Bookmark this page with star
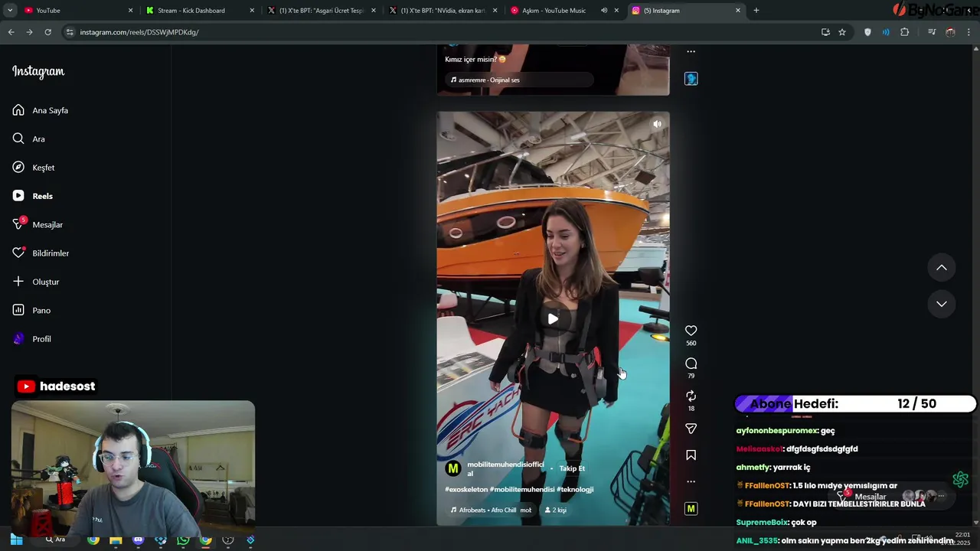 coord(842,32)
